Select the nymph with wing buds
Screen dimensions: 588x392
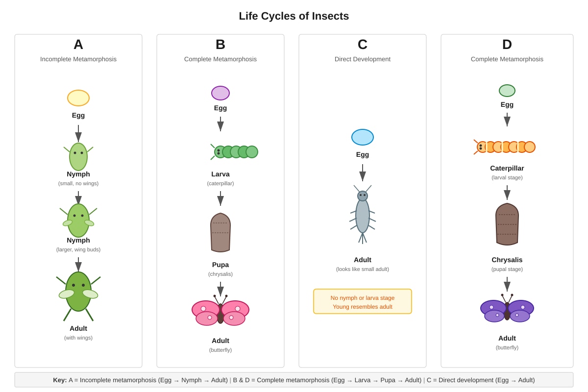tap(78, 220)
